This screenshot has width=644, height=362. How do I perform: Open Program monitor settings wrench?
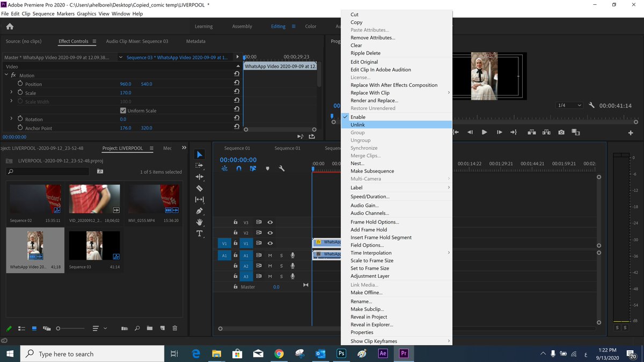pos(591,106)
